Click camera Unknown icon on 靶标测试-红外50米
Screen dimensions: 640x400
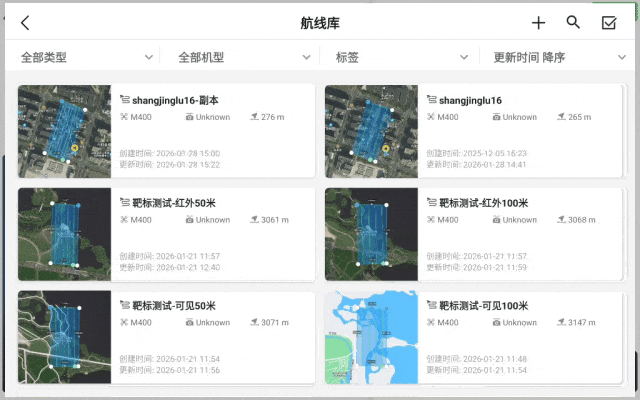point(189,220)
